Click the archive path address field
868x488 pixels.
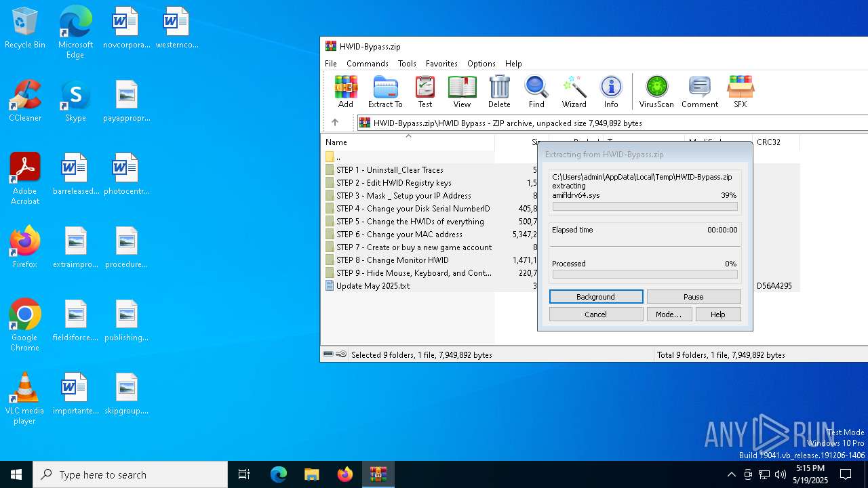(612, 123)
